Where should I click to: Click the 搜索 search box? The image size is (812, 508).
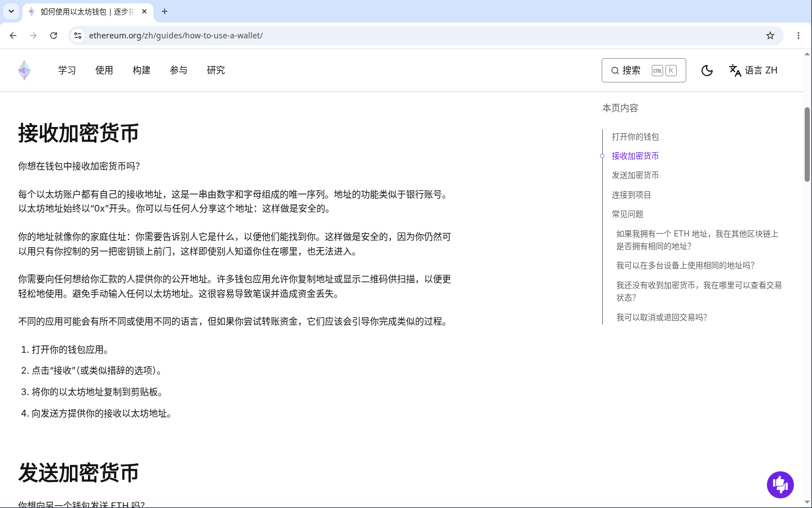pyautogui.click(x=644, y=71)
